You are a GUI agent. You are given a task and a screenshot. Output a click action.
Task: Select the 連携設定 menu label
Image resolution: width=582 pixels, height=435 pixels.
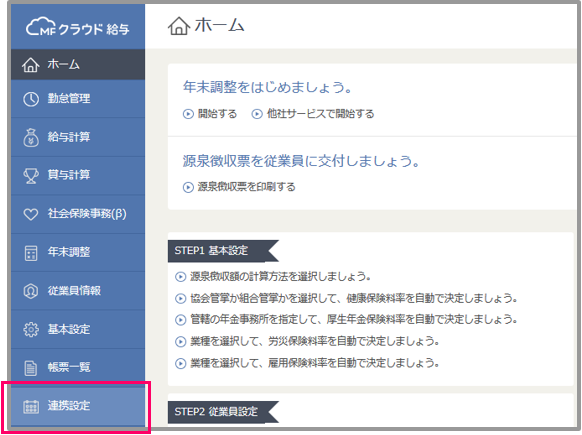pyautogui.click(x=69, y=406)
